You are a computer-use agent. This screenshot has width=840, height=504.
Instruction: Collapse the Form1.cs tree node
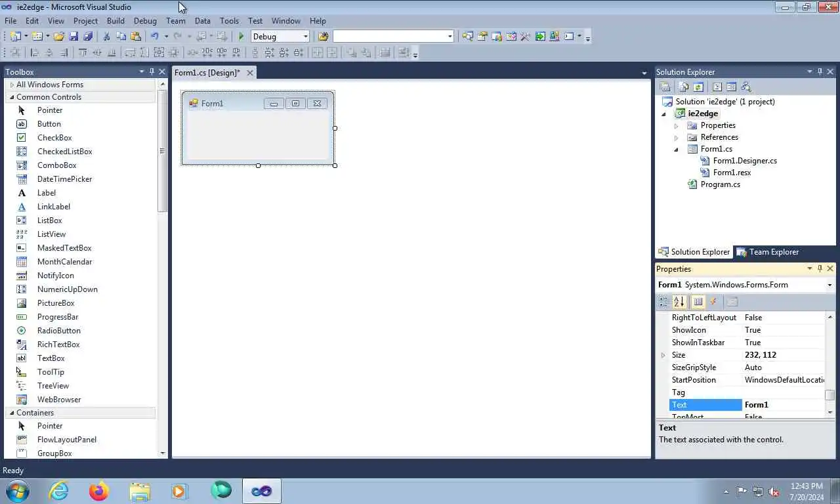pos(676,150)
